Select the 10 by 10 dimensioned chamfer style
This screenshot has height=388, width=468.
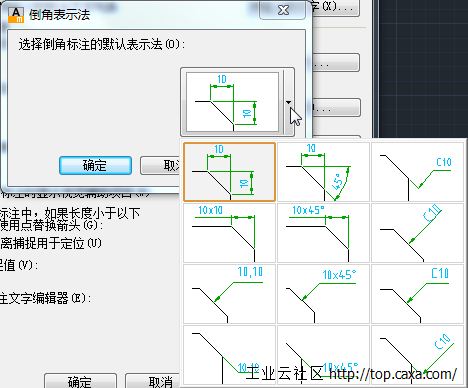(229, 172)
